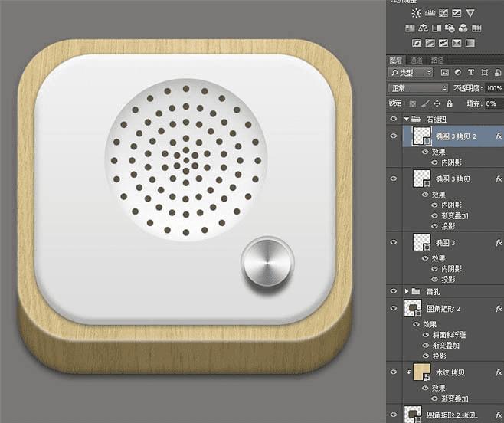Switch to the 路径 tab
The width and height of the screenshot is (504, 423).
tap(437, 60)
